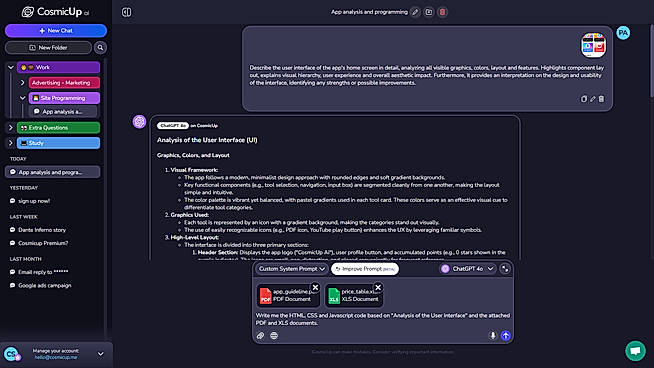The height and width of the screenshot is (368, 654).
Task: Open the attached image thumbnail in the message
Action: click(x=594, y=45)
